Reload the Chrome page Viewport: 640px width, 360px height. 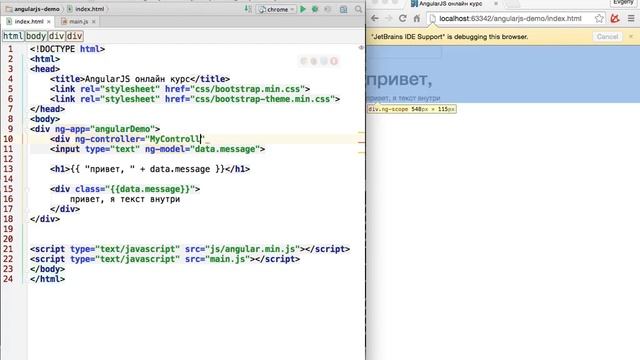pos(402,18)
